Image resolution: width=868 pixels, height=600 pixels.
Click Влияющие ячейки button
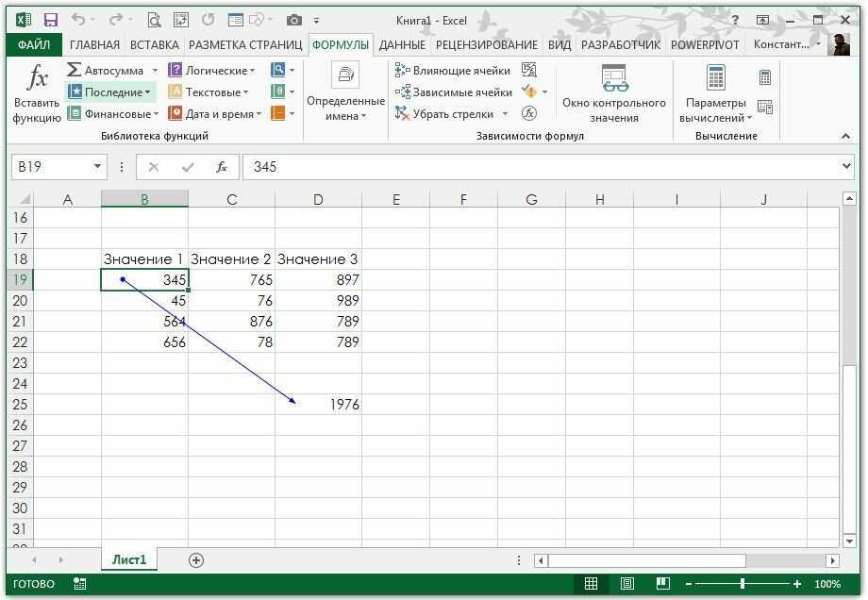(x=452, y=71)
